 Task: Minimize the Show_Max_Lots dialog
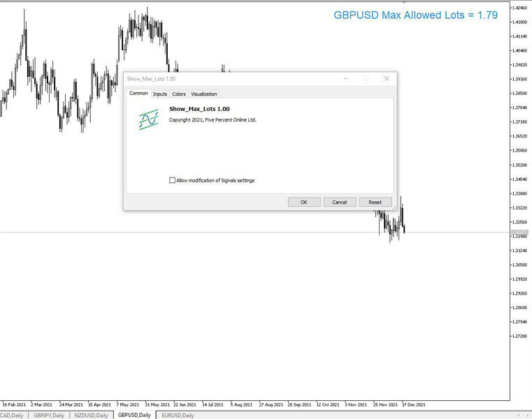pyautogui.click(x=345, y=79)
